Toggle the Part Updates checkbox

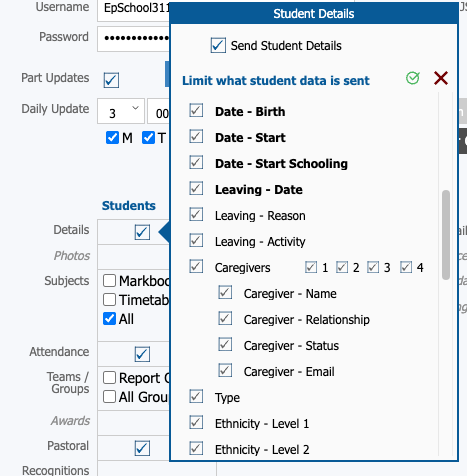tap(111, 80)
